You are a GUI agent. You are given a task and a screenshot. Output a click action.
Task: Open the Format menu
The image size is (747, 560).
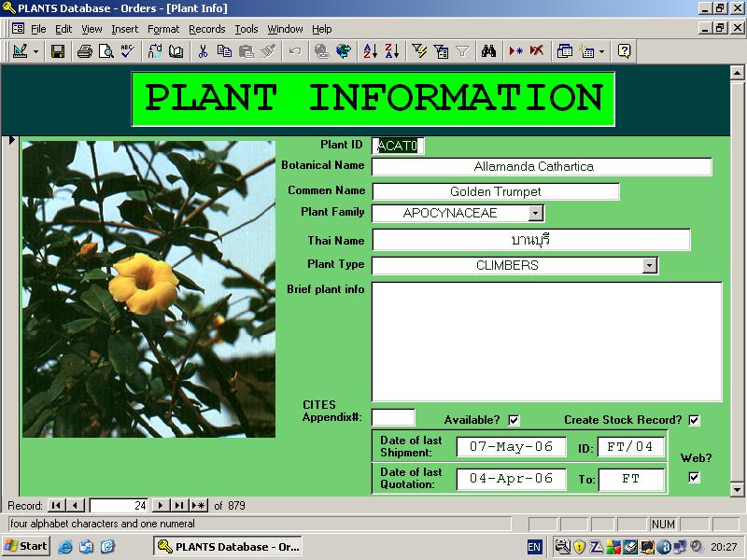pyautogui.click(x=163, y=29)
